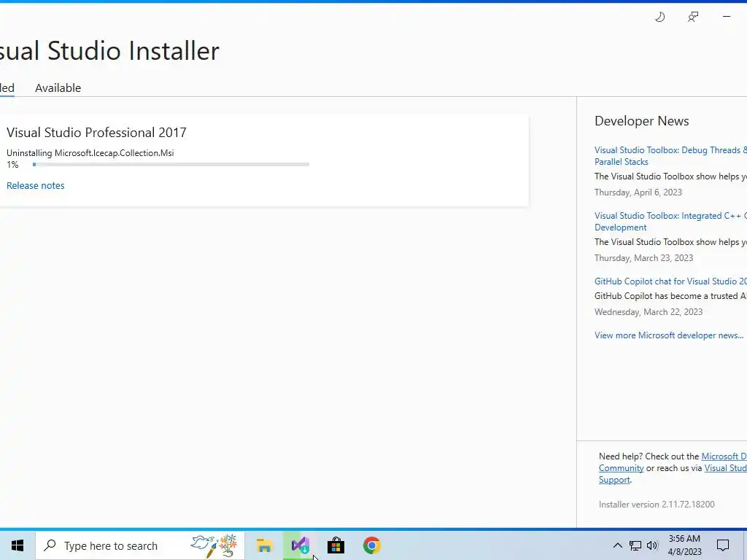Screen dimensions: 747x560
Task: Click the Uninstalling Microsoft.Icecap.Collection.Msi status text
Action: (90, 153)
